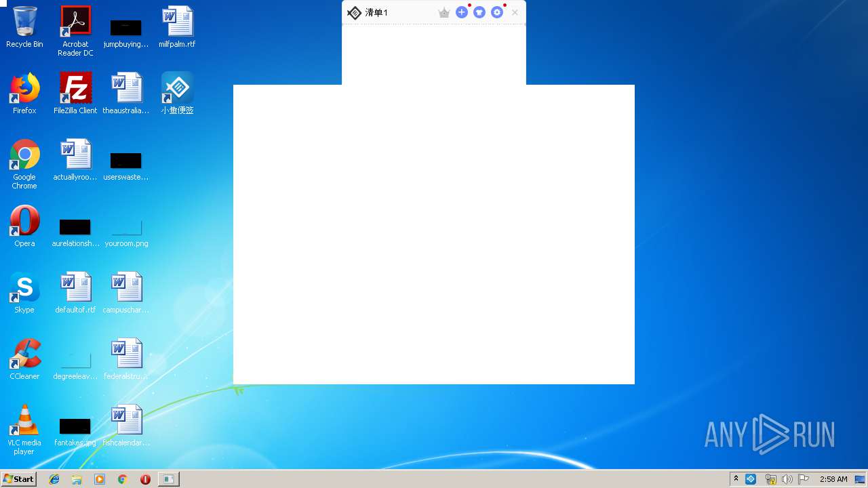
Task: Open the skin theme shirt icon
Action: [479, 12]
